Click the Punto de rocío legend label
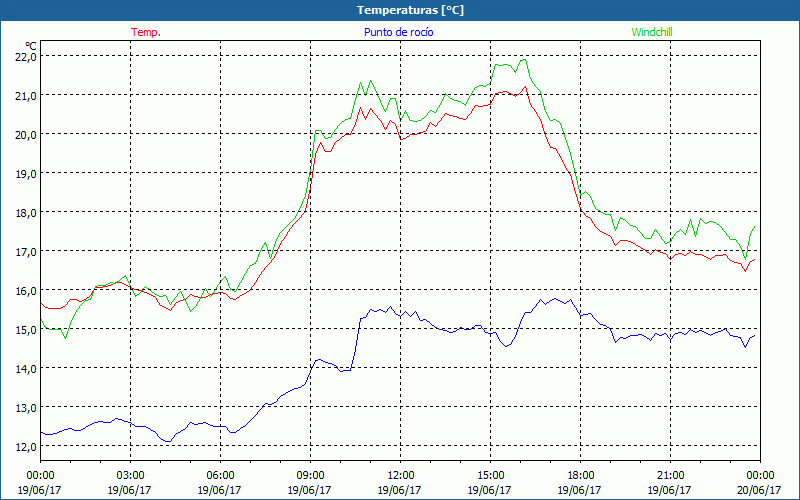 point(398,32)
